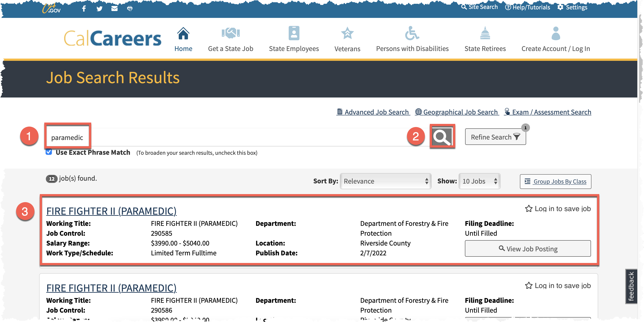
Task: Click the wheelchair accessibility icon
Action: [412, 33]
